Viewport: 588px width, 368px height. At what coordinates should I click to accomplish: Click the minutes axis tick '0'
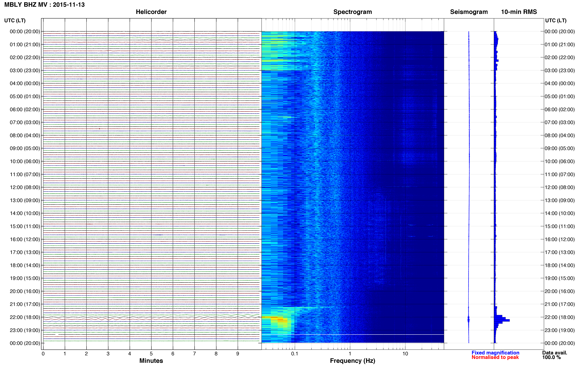click(43, 354)
